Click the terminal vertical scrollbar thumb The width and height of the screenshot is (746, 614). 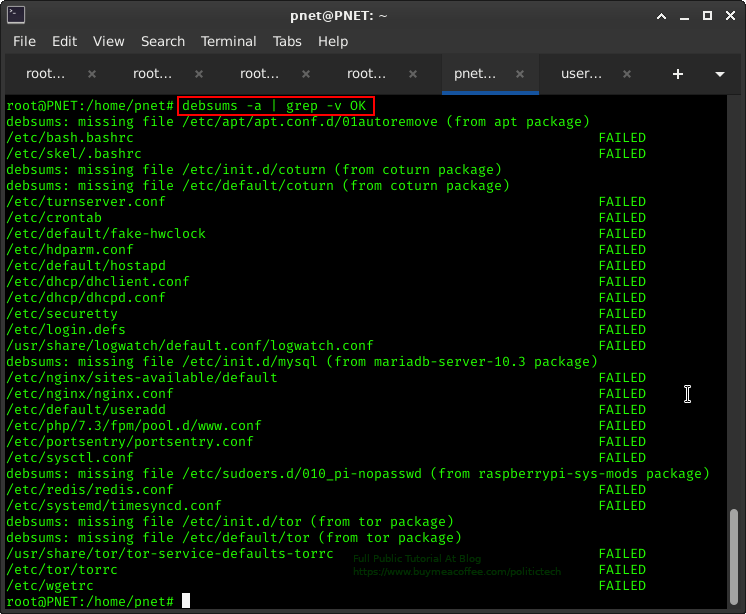click(734, 557)
